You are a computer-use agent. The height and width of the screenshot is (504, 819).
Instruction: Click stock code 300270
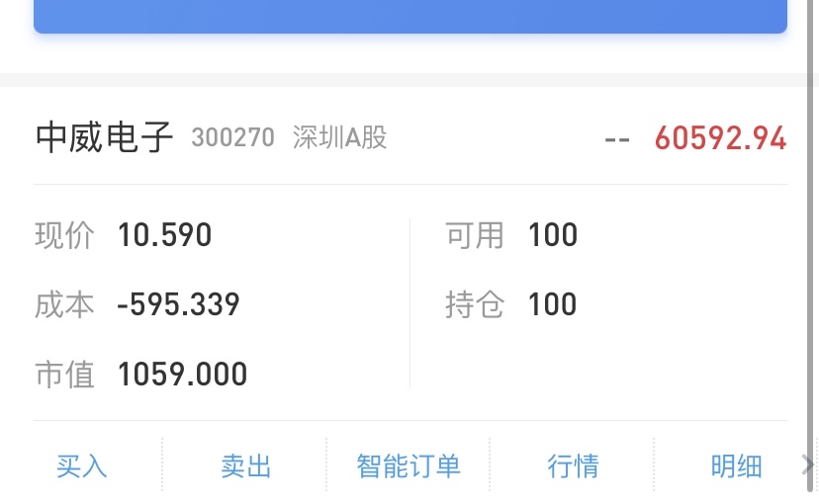coord(233,138)
